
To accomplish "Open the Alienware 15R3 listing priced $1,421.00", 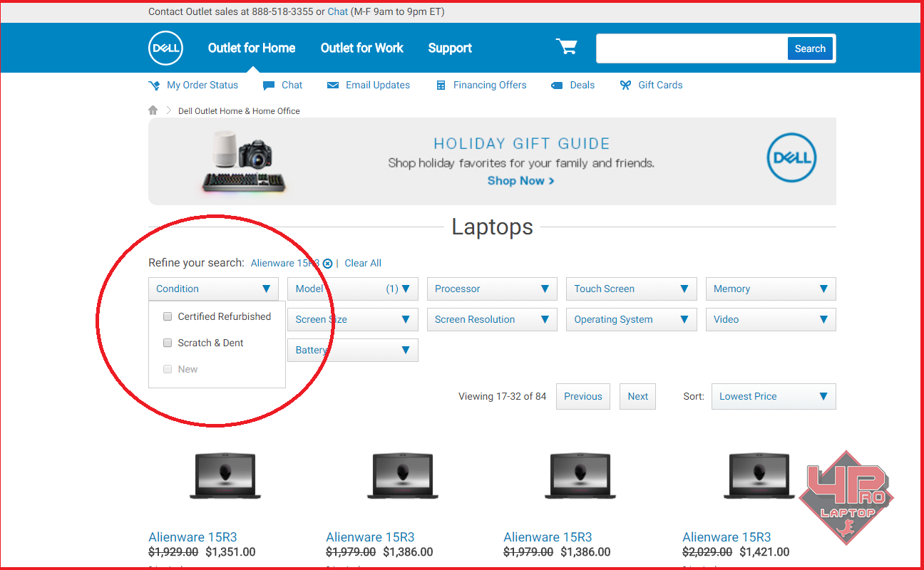I will [x=727, y=537].
